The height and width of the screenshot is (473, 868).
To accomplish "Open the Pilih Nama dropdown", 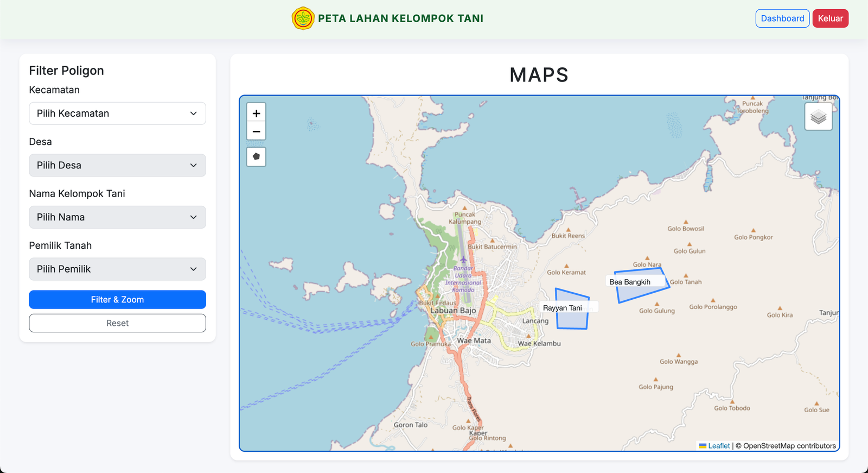I will 117,217.
